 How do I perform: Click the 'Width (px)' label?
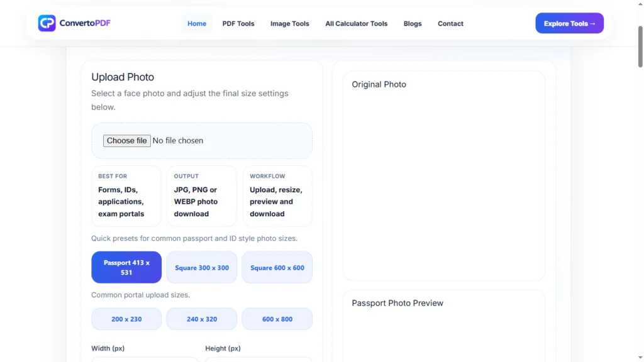click(108, 348)
